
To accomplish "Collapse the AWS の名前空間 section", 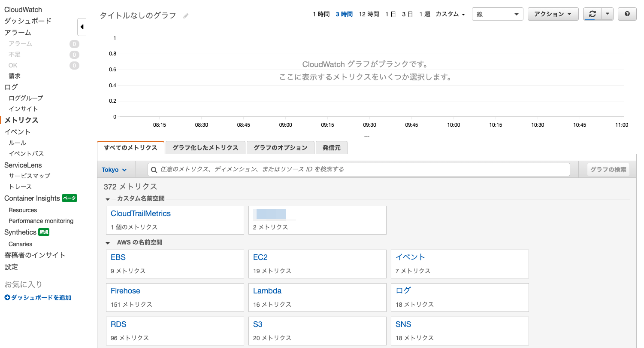I will click(107, 243).
